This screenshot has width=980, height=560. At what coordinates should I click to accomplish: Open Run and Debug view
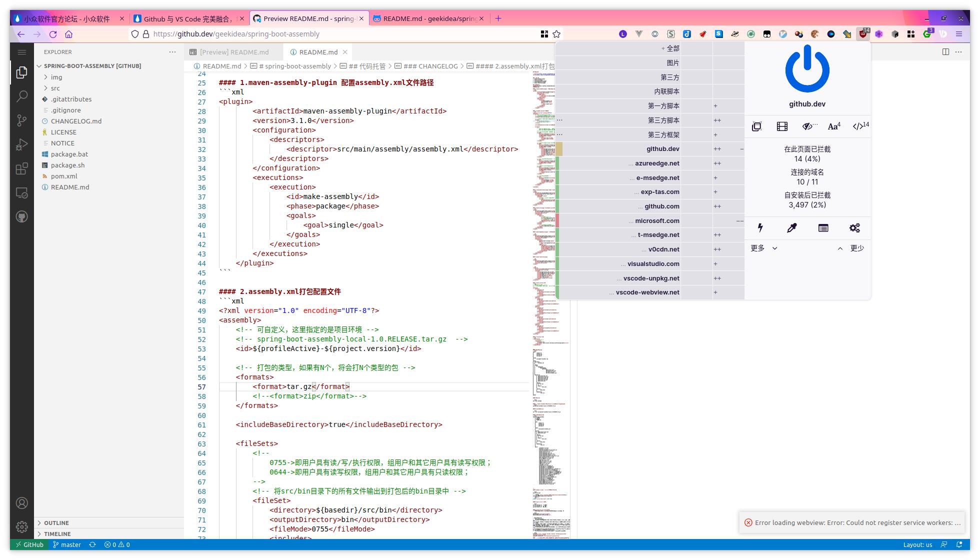coord(21,144)
